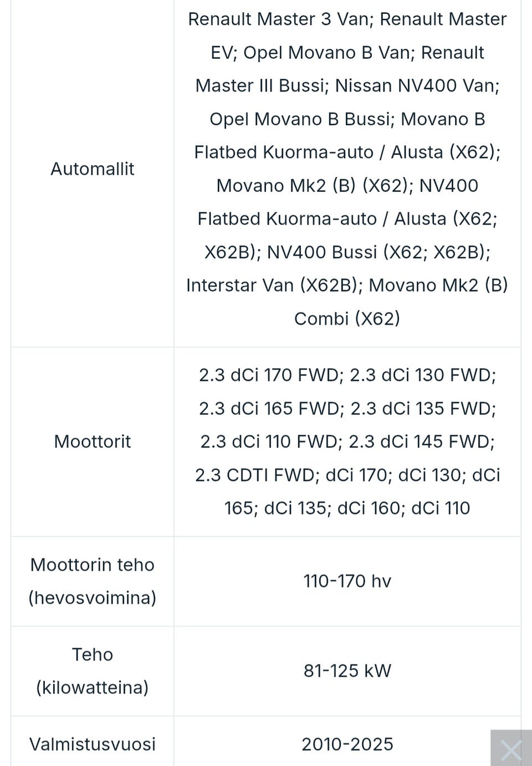This screenshot has height=766, width=532.
Task: Click the 2.3 dCi 110 FWD engine
Action: (x=269, y=442)
